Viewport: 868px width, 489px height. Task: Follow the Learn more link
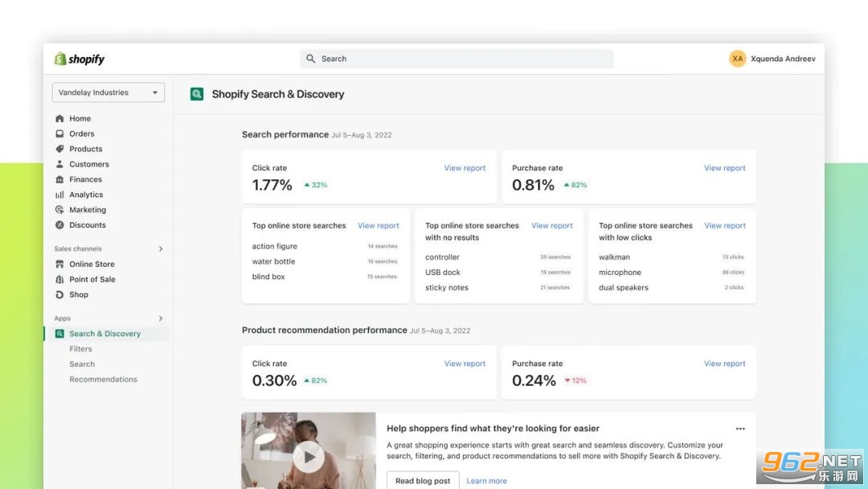click(486, 481)
